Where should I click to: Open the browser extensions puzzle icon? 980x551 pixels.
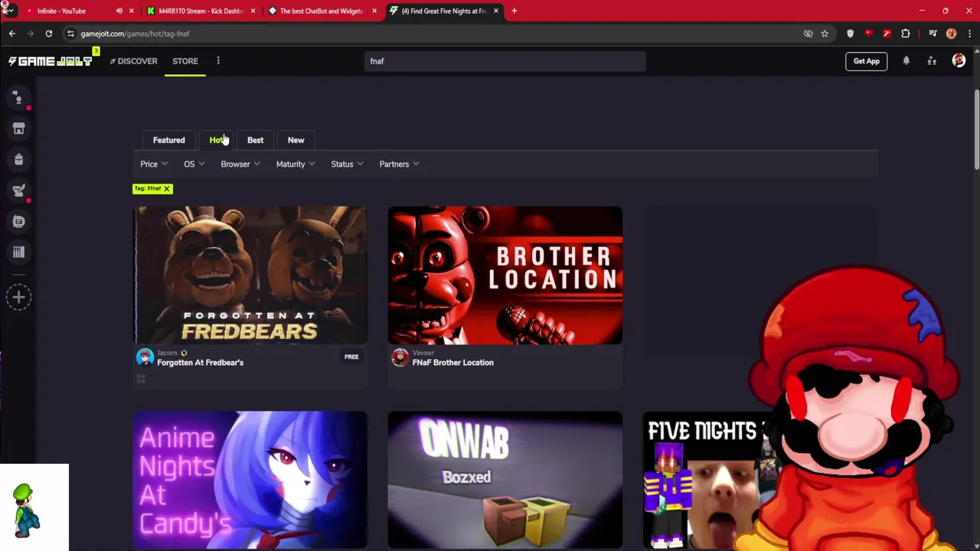[x=906, y=34]
